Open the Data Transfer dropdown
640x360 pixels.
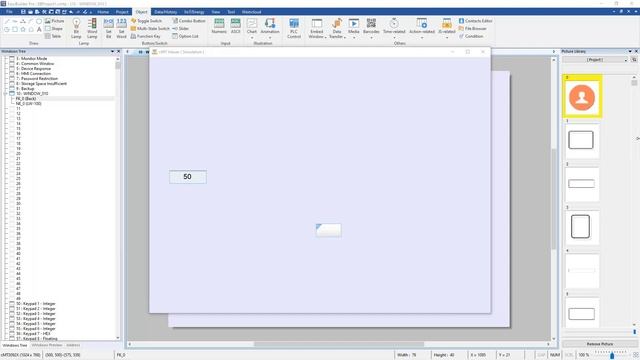tap(337, 28)
